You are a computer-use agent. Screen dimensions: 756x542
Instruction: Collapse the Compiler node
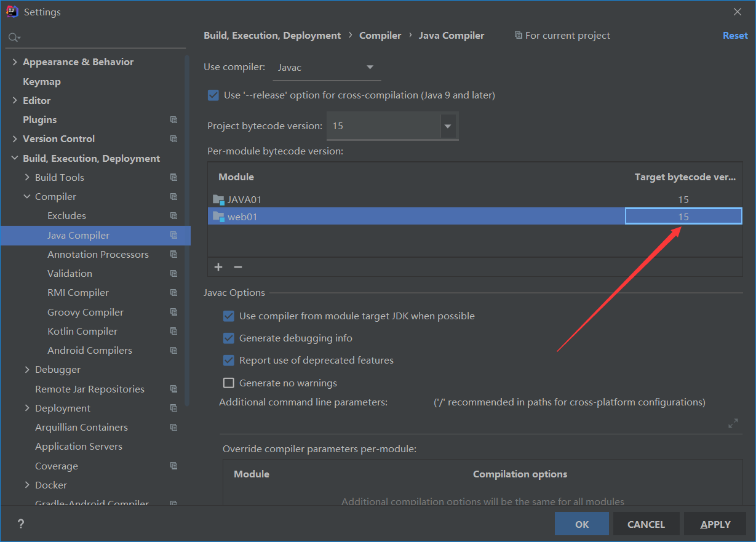point(27,197)
